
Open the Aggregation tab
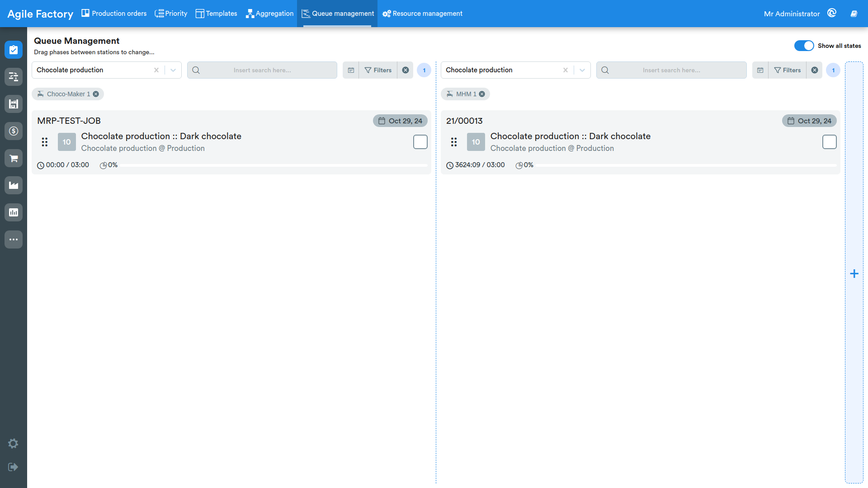[270, 14]
